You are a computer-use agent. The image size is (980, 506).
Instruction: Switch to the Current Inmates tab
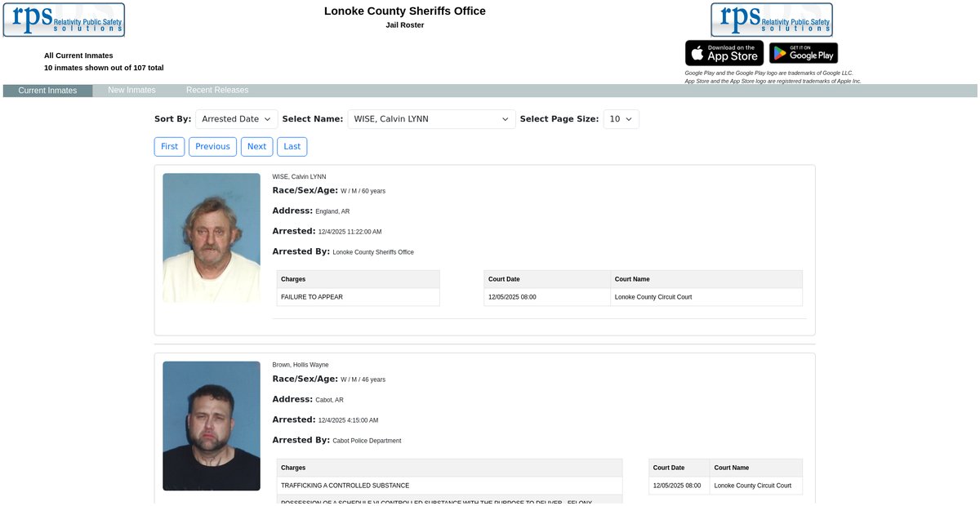[x=47, y=91]
